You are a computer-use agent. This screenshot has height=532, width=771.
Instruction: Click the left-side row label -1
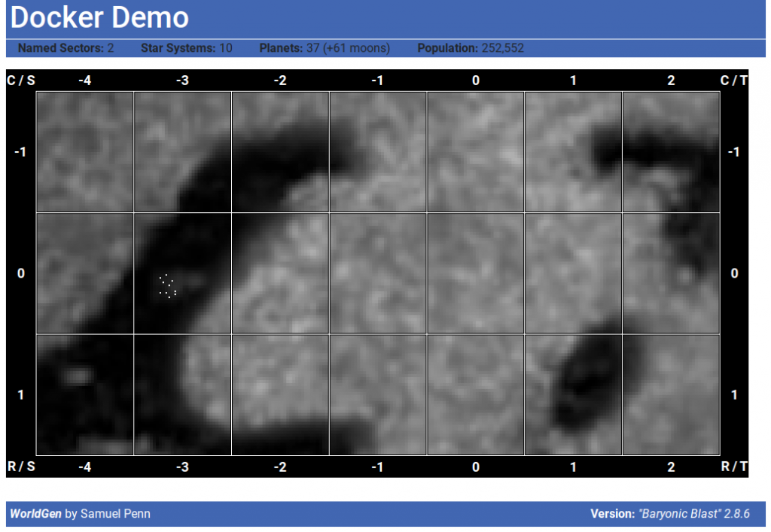coord(20,152)
